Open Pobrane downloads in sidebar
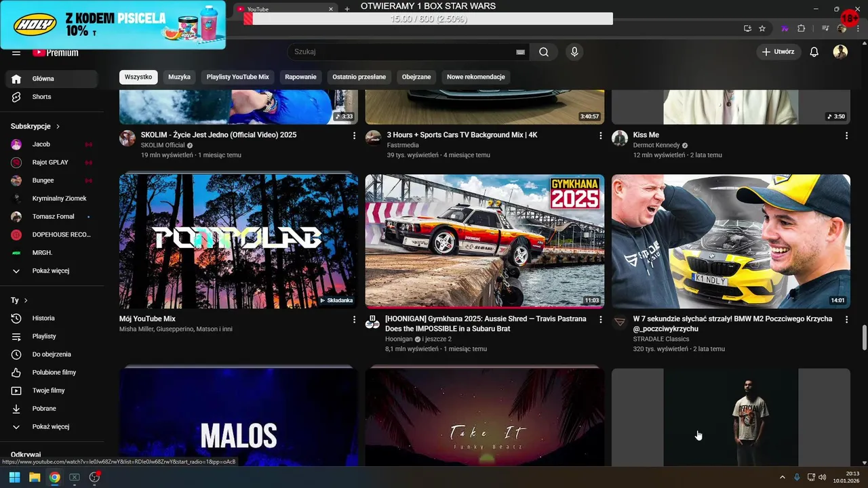The width and height of the screenshot is (868, 488). coord(52,409)
